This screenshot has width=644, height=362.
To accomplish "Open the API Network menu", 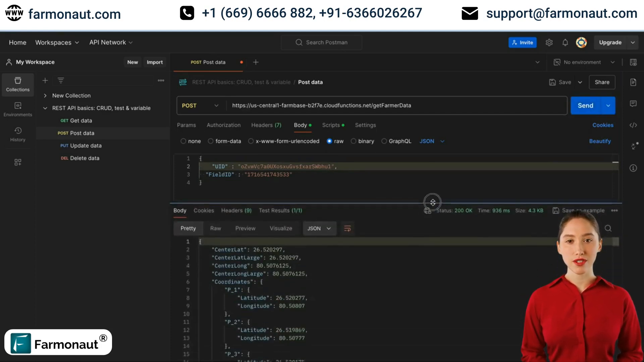I will [x=111, y=42].
